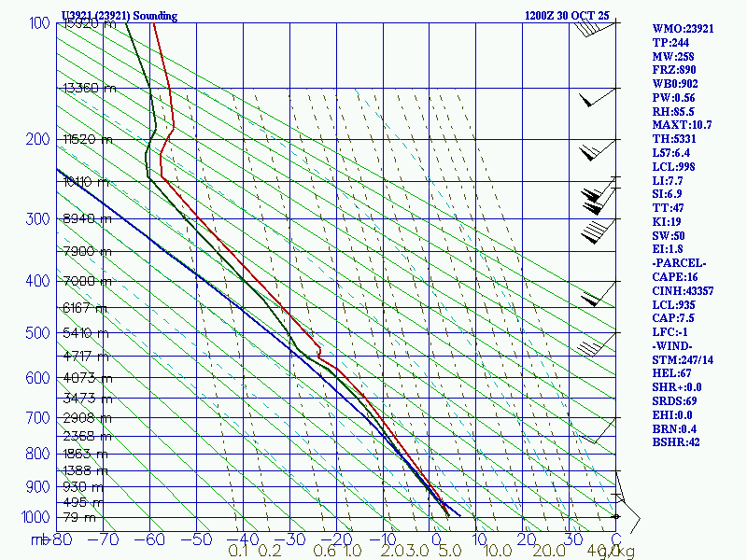Click the U3921 (23921) Sounding title
The height and width of the screenshot is (560, 747).
point(120,16)
